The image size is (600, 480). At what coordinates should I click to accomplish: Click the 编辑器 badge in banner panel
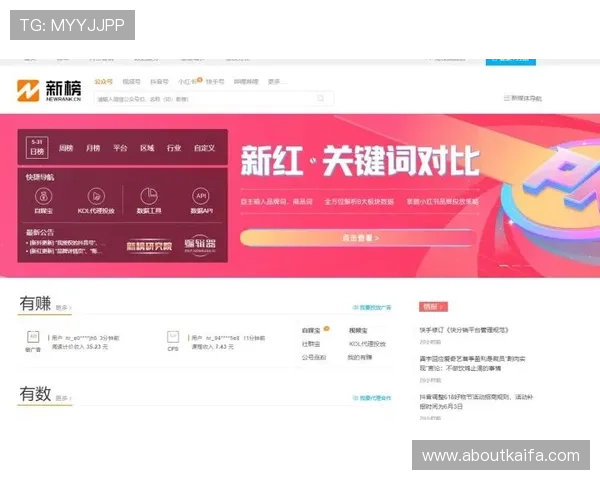[200, 245]
